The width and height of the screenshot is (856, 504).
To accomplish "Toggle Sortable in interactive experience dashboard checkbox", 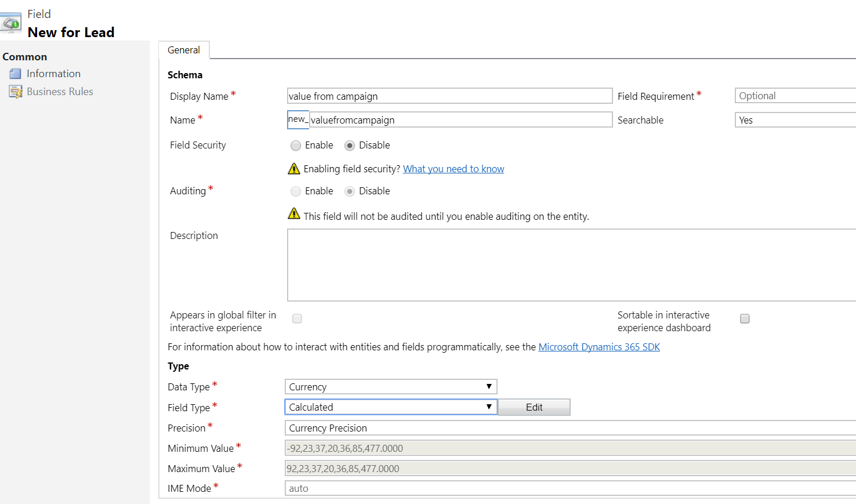I will [x=745, y=318].
